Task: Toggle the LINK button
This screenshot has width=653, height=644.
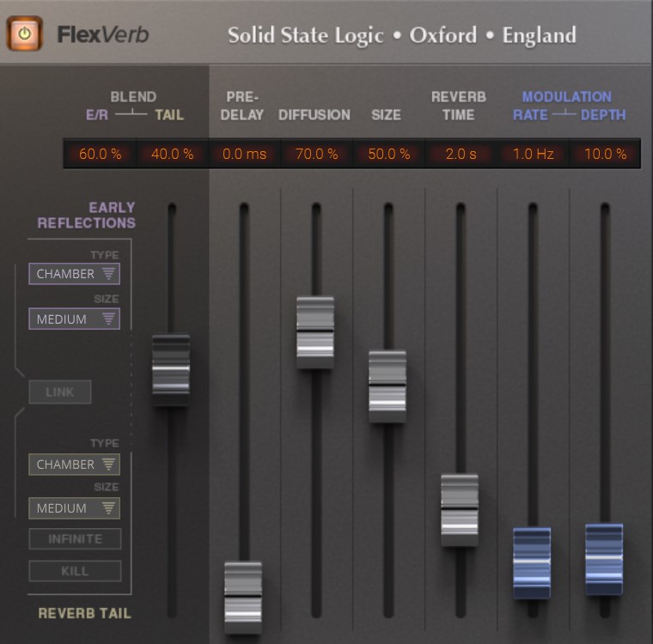Action: coord(60,392)
